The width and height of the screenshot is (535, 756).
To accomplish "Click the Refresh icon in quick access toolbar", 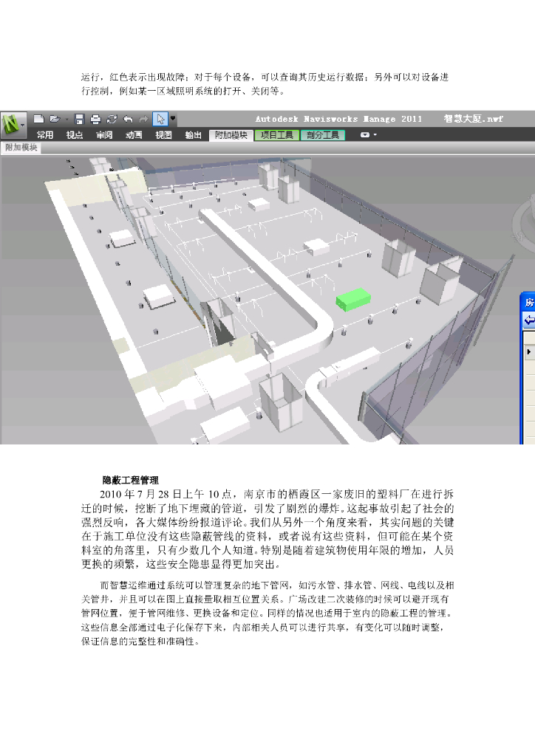I will coord(112,119).
